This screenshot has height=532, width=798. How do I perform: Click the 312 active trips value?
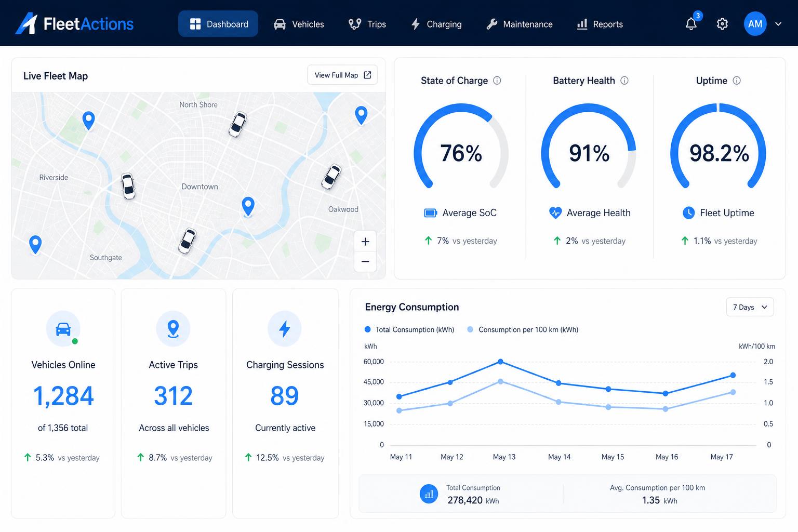pos(174,396)
